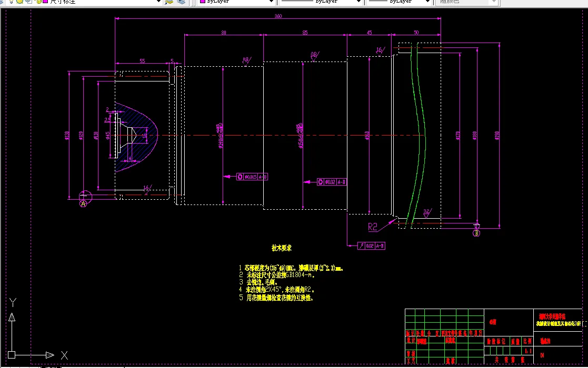Select the ø0.015 A-B tolerance frame

coord(252,177)
